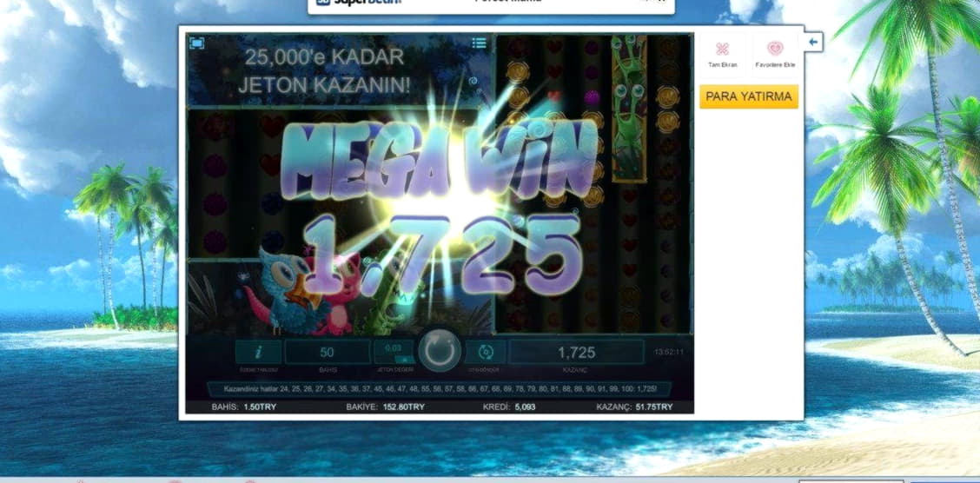The width and height of the screenshot is (980, 483).
Task: Collapse side panel with blue arrow
Action: pos(812,42)
